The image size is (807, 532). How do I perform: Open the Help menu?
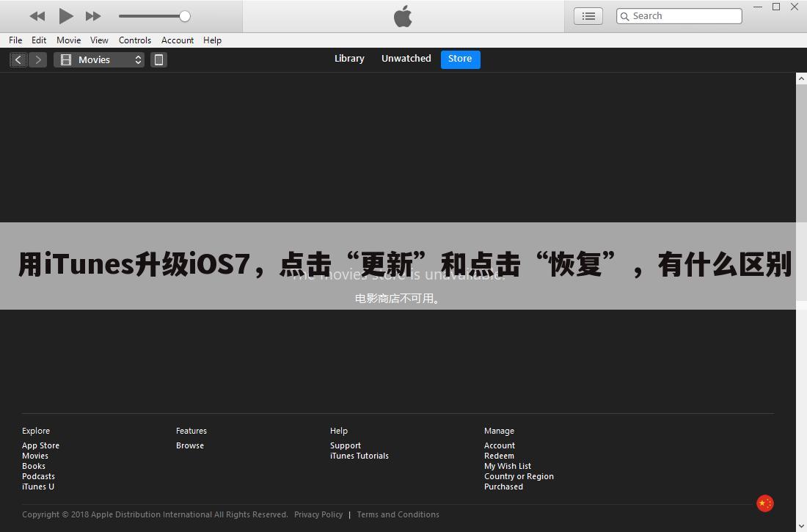pos(212,40)
